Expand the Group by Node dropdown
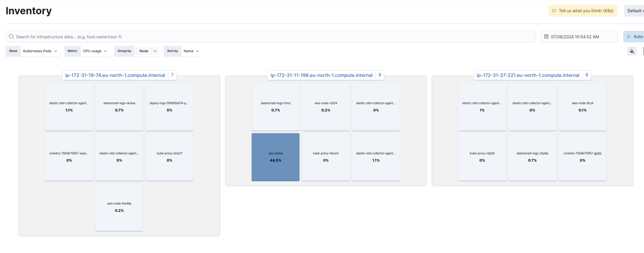Screen dimensions: 644x253 point(155,51)
